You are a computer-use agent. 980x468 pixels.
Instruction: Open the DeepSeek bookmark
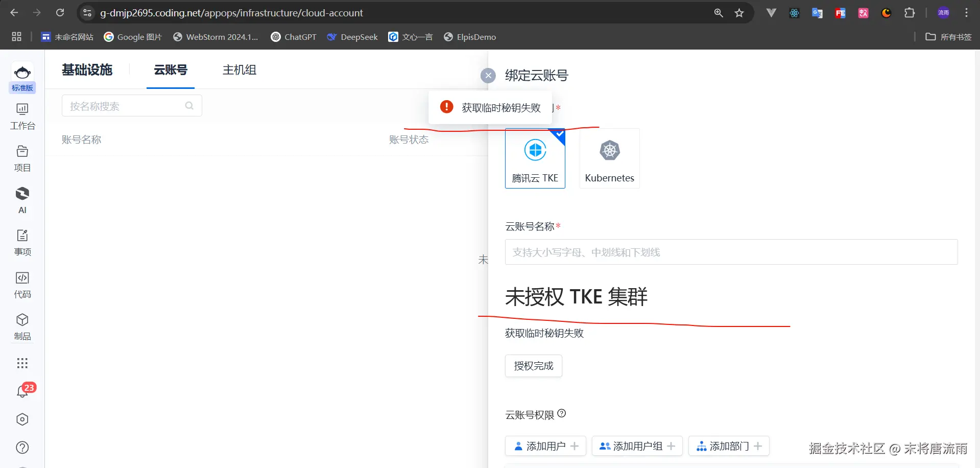(352, 37)
